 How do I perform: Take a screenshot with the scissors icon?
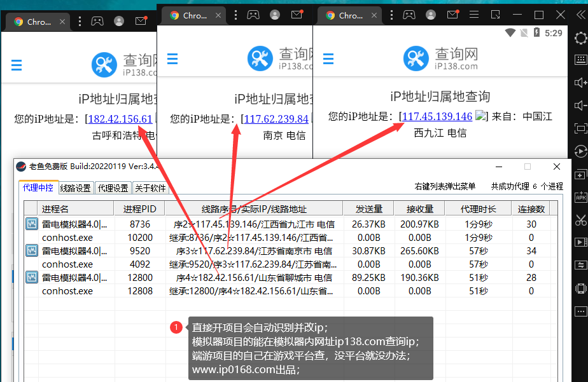(x=580, y=220)
